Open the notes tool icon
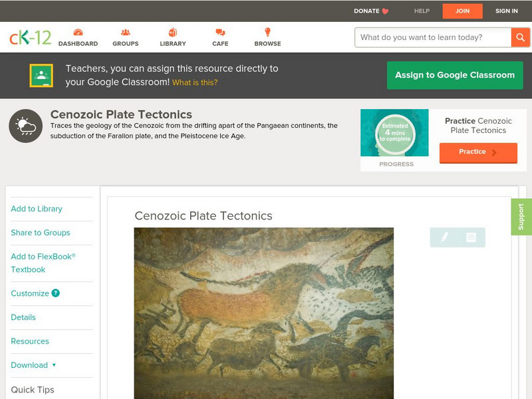This screenshot has width=532, height=399. [471, 237]
